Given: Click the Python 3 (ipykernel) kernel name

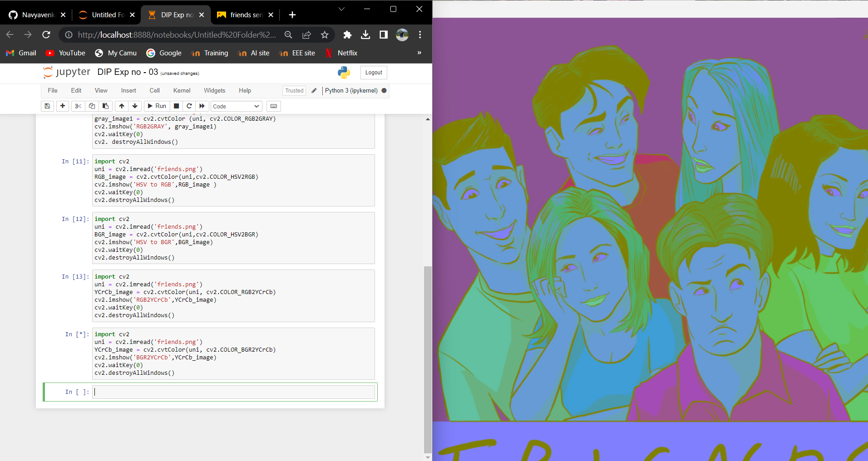Looking at the screenshot, I should coord(351,91).
